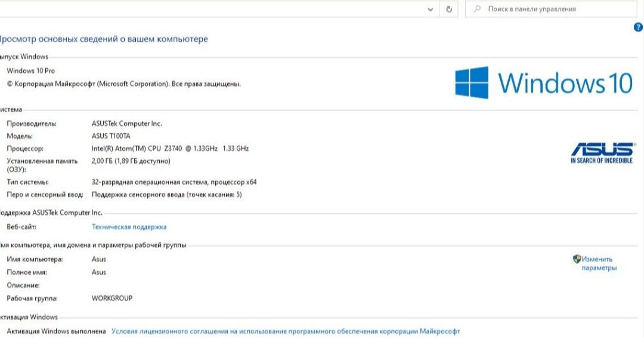This screenshot has height=338, width=644.
Task: Click the magnifier icon in the search box
Action: point(477,8)
